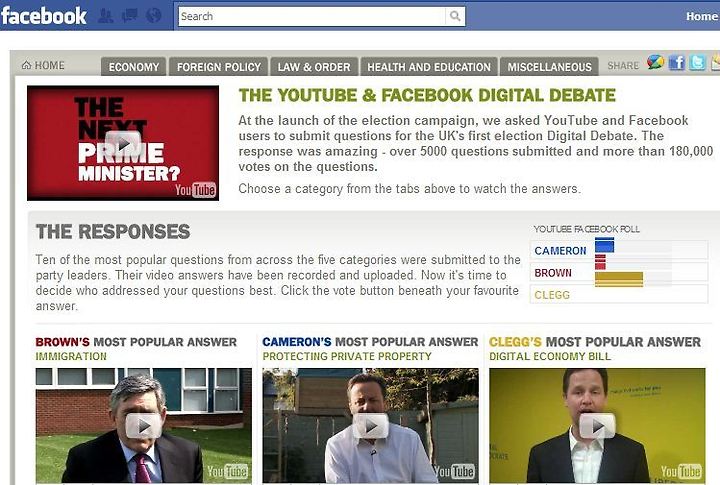Open the Foreign Policy tab

pyautogui.click(x=219, y=67)
